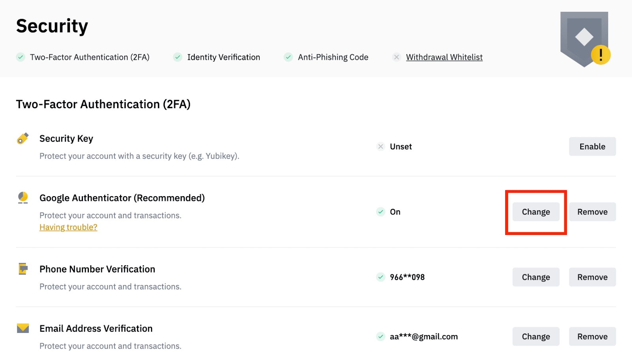Remove email address verification
Screen dimensions: 632x364
592,337
